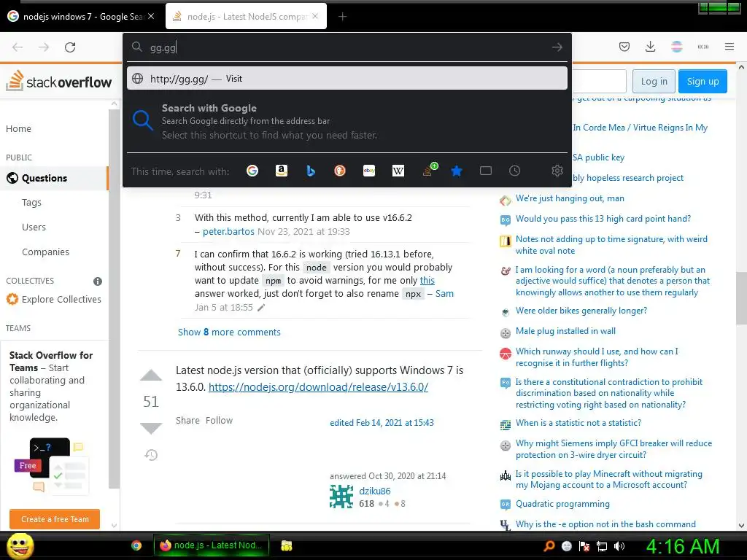Click the go arrow in address bar
Viewport: 747px width, 560px height.
click(x=557, y=47)
